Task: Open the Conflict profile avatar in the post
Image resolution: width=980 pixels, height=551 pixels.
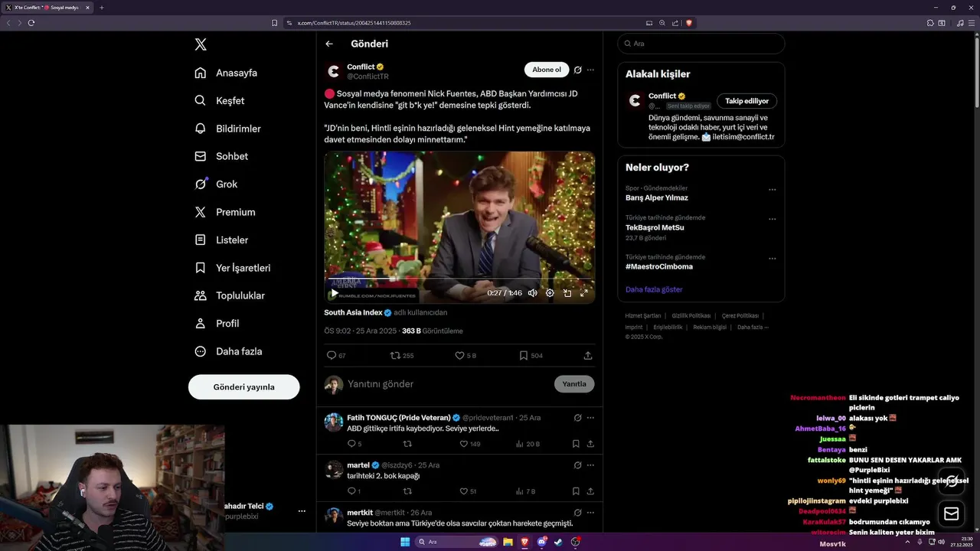Action: coord(333,72)
